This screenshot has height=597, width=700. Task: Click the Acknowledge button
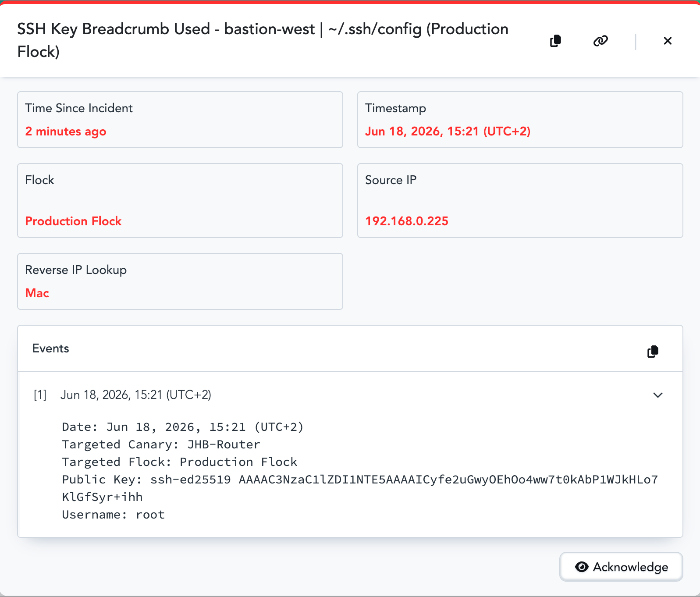621,567
